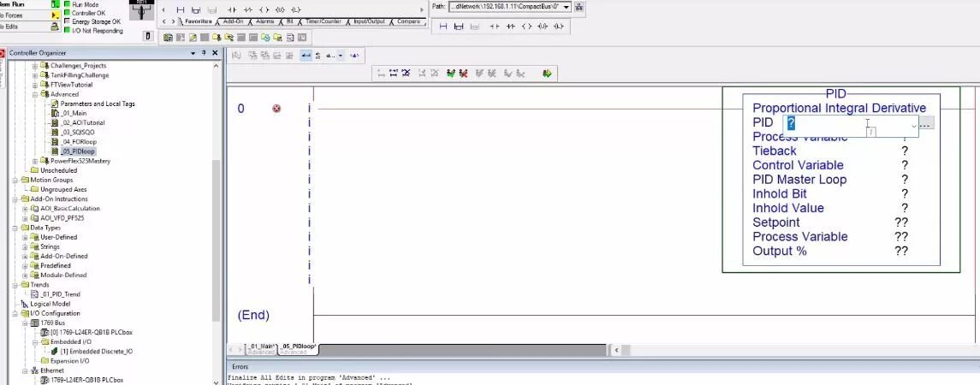Click the red error marker on rung 0

coord(276,109)
